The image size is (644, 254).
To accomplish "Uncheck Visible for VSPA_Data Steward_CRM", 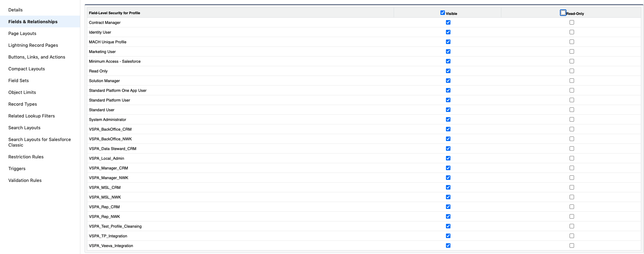I will coord(448,148).
